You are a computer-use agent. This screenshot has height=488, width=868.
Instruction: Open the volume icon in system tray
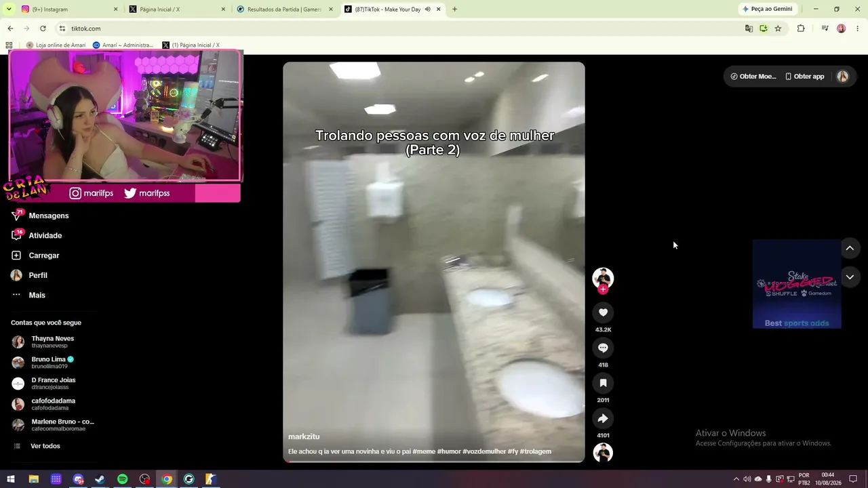coord(747,479)
